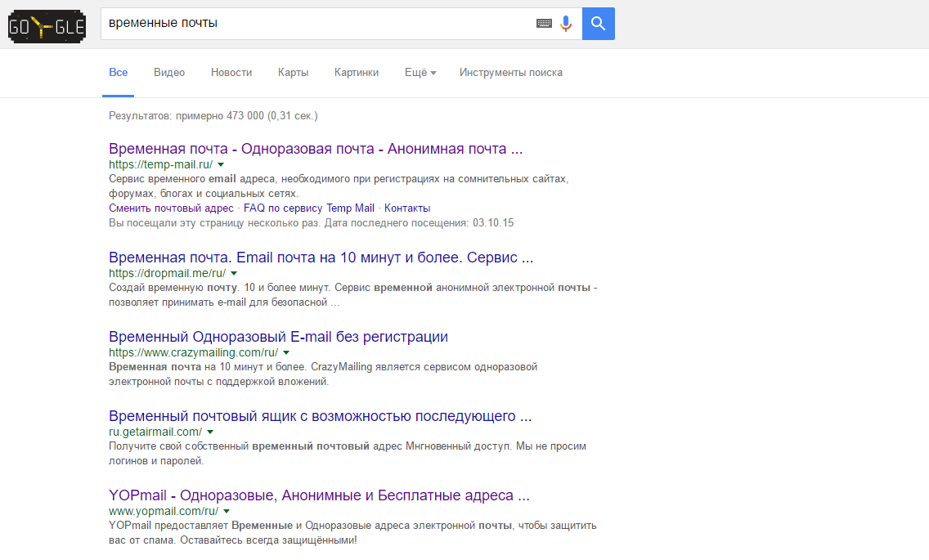Expand the Ещё dropdown menu
Image resolution: width=929 pixels, height=560 pixels.
coord(420,72)
